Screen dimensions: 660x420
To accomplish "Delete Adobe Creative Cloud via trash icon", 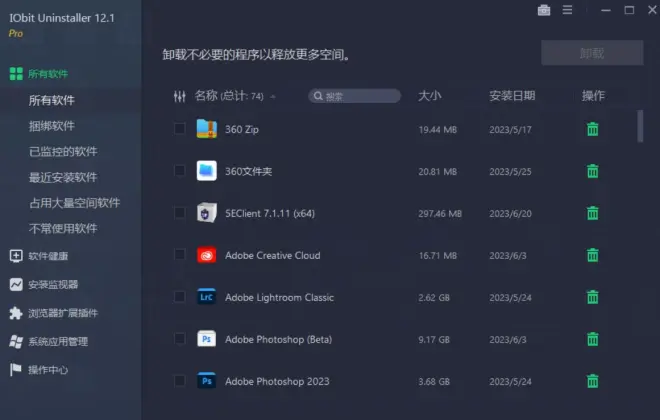I will [x=592, y=255].
